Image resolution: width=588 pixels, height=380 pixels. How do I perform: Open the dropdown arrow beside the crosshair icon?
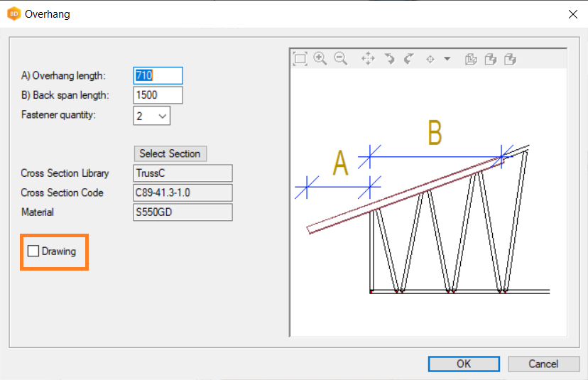[x=447, y=59]
